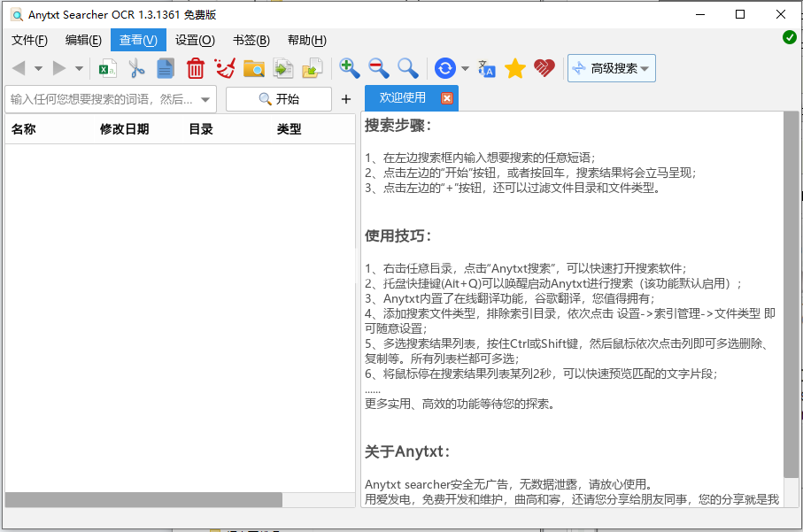Go back with the left arrow

19,68
